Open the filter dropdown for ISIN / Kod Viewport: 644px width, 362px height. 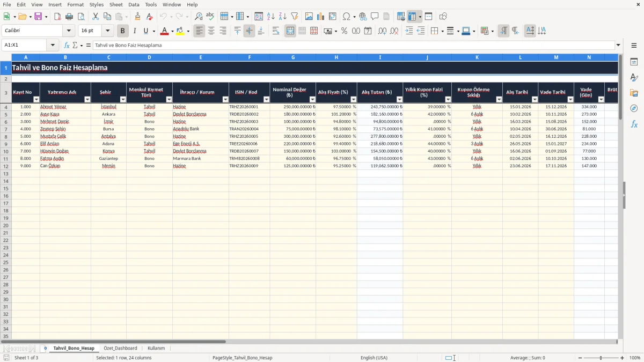pyautogui.click(x=266, y=100)
